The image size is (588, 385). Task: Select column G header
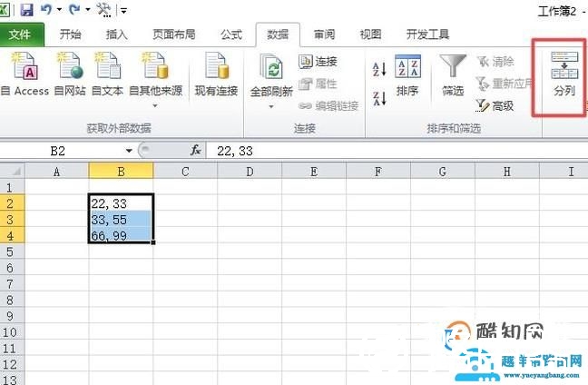click(443, 172)
